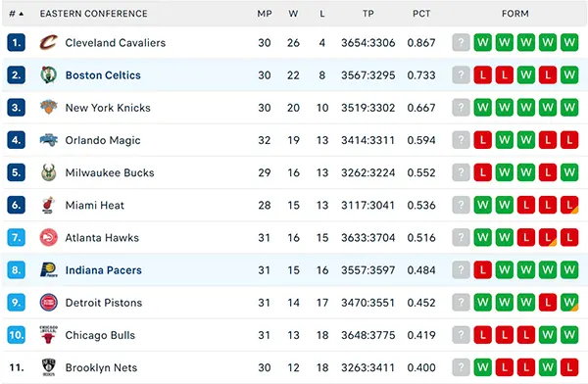The image size is (588, 384).
Task: Open the Brooklyn Nets logo icon
Action: point(49,367)
